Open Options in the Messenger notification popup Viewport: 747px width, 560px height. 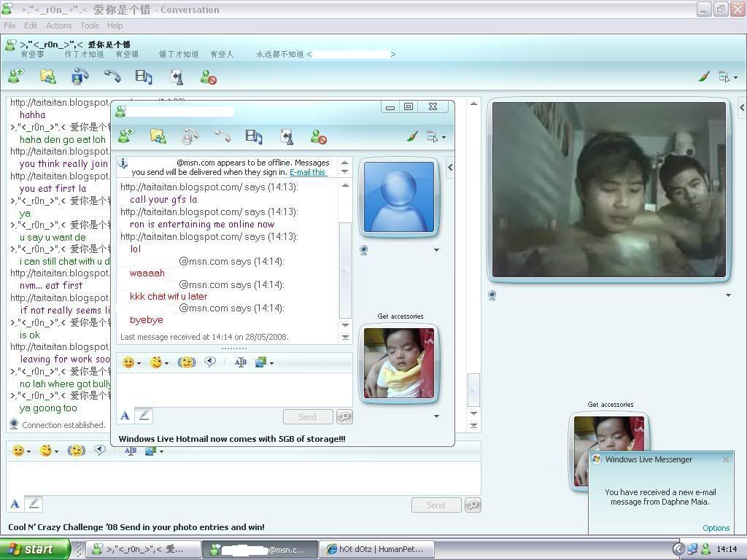click(716, 528)
